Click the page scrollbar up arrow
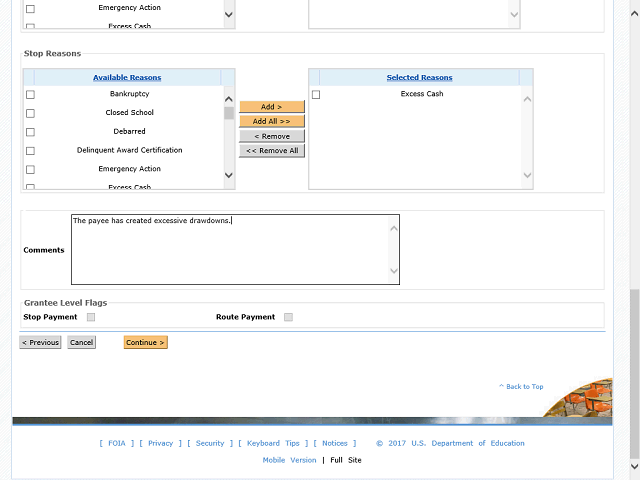Image resolution: width=640 pixels, height=480 pixels. point(635,13)
